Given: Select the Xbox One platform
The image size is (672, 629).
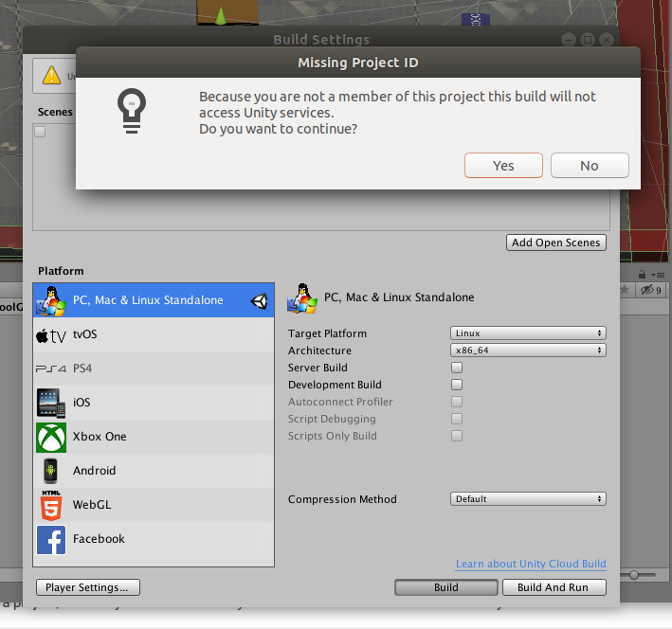Looking at the screenshot, I should pos(154,437).
